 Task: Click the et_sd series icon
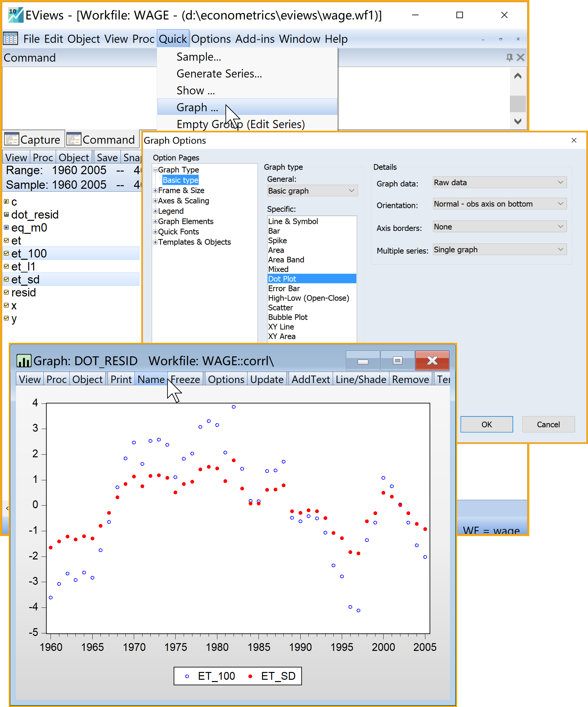6,280
